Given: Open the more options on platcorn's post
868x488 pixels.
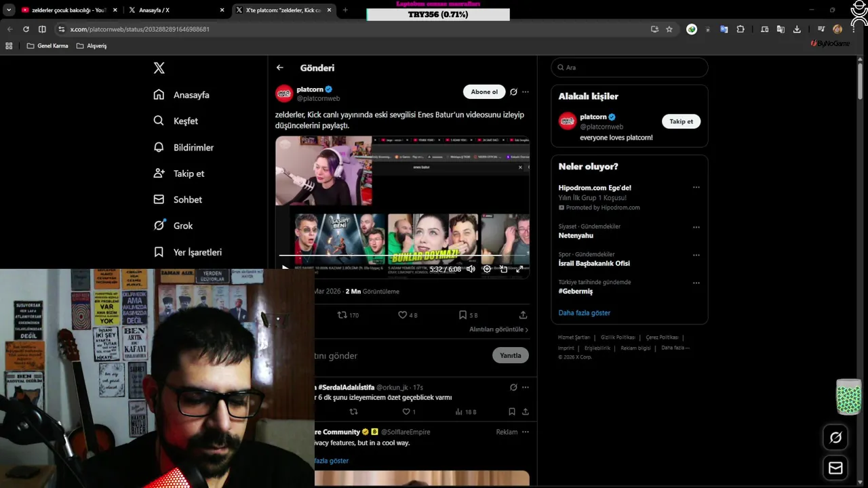Looking at the screenshot, I should coord(525,92).
